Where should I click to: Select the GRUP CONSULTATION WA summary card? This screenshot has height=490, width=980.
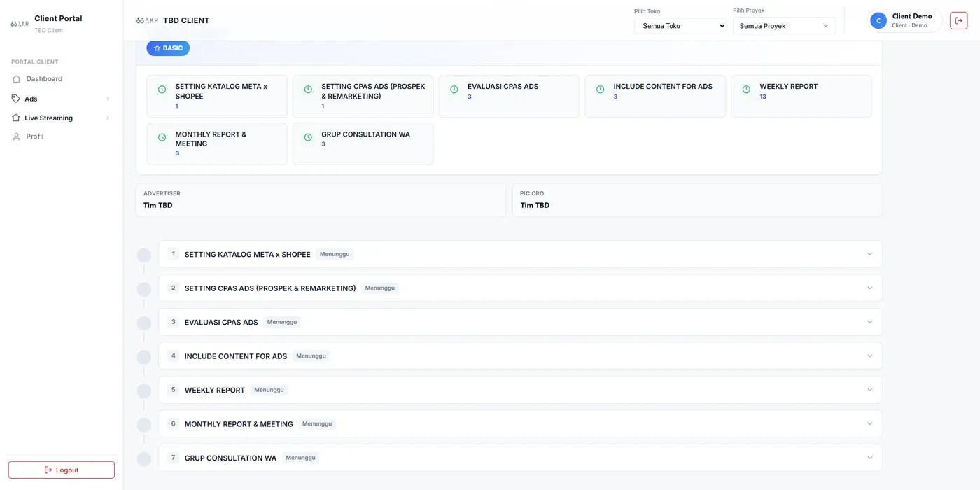363,143
